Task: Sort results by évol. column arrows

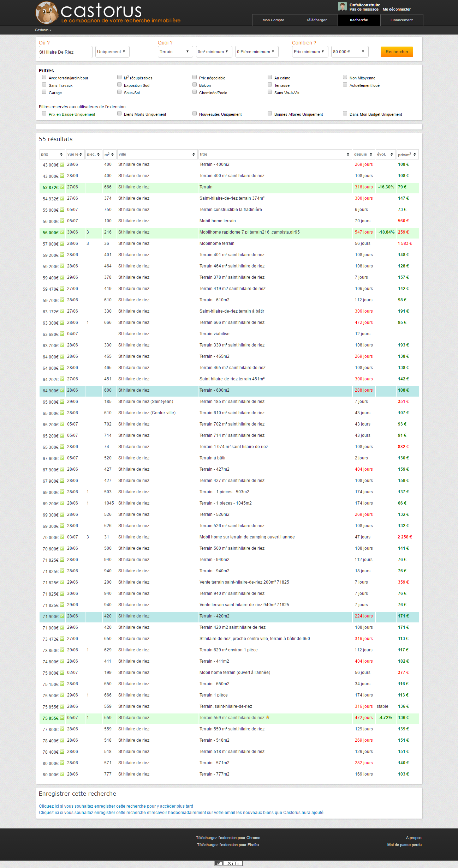Action: tap(392, 155)
